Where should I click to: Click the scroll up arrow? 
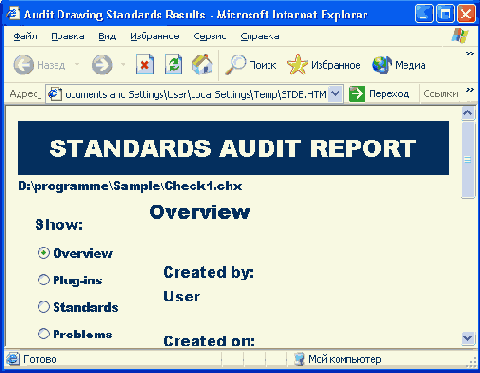point(468,113)
